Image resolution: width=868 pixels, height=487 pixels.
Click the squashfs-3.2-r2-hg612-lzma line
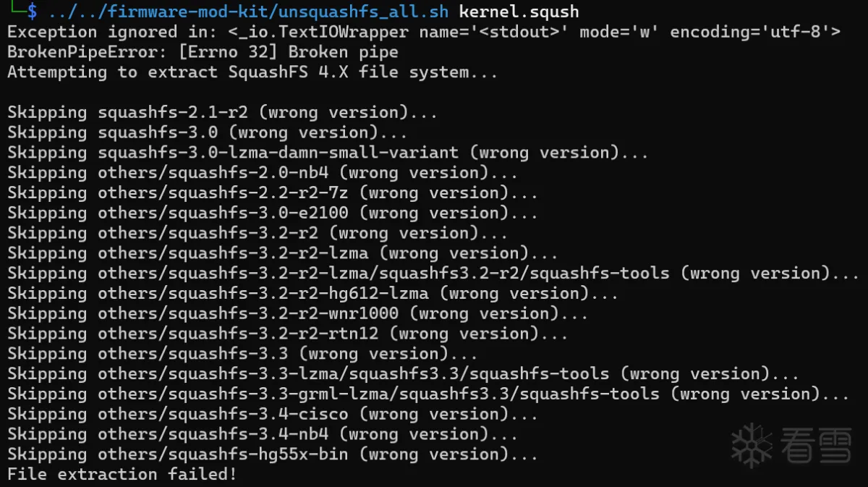(312, 294)
